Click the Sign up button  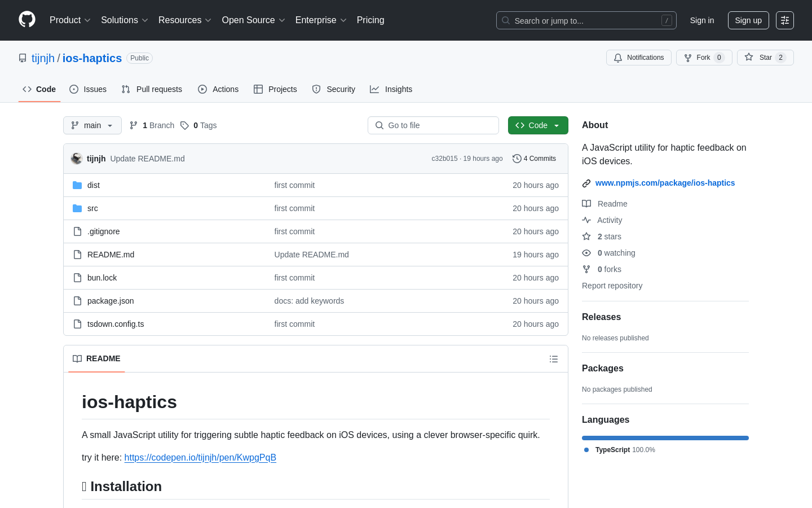748,20
